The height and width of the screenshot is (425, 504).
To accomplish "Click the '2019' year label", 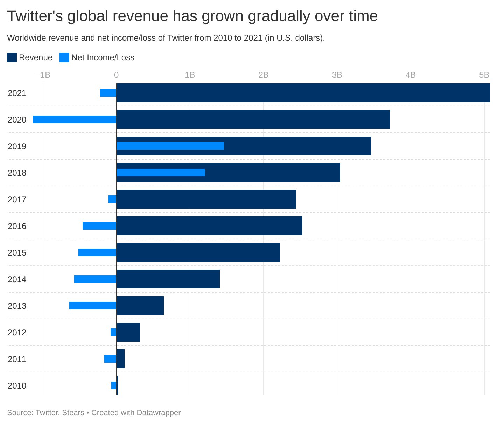I will [17, 146].
